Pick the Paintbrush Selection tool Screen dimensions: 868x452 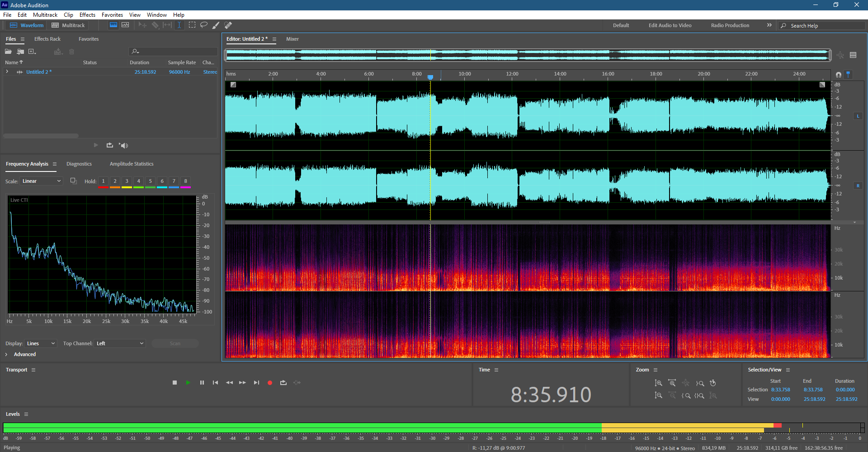click(x=216, y=25)
